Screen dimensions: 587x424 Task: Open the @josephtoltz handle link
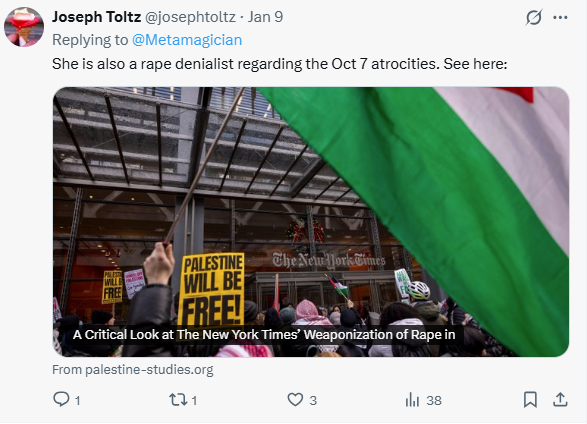[x=190, y=17]
